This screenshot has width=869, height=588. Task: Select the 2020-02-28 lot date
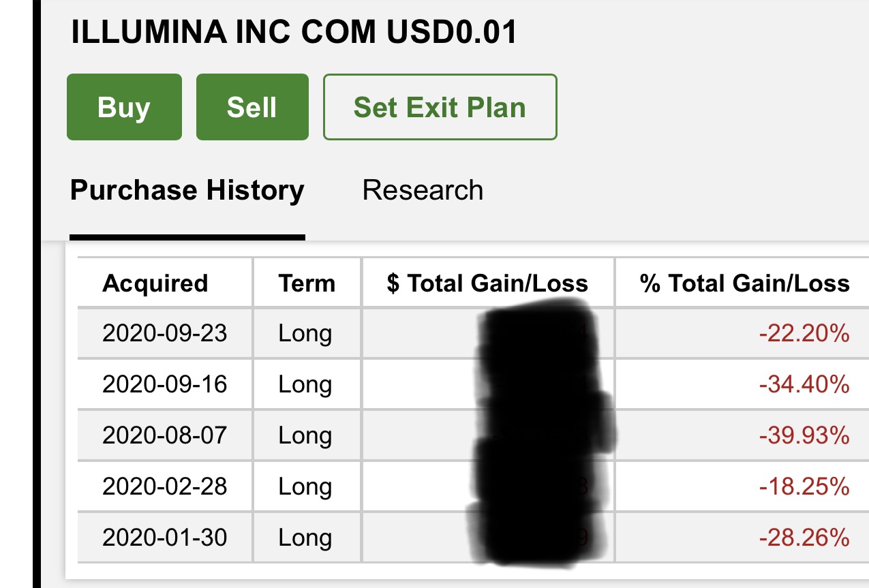coord(164,486)
